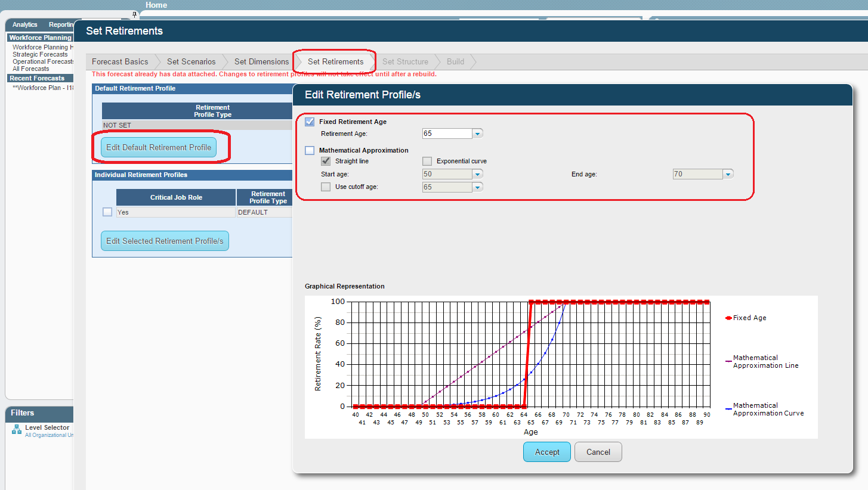The image size is (868, 490).
Task: Go to the Forecast Basics step
Action: [120, 61]
